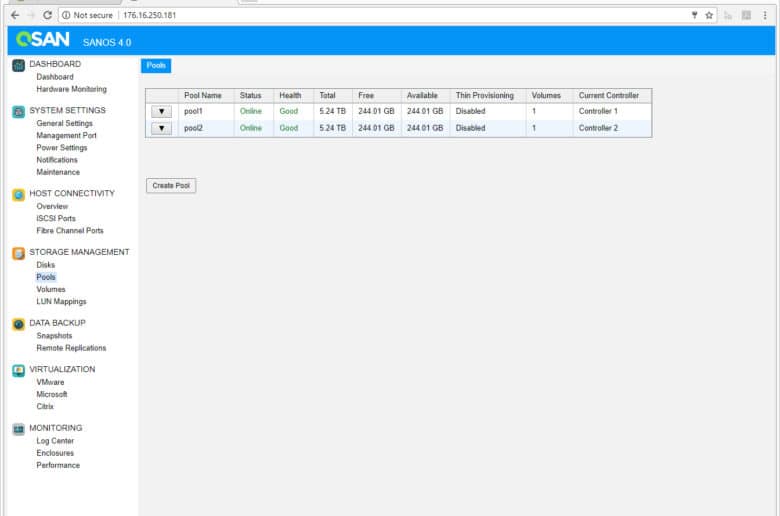
Task: Click the QSAN logo
Action: [x=43, y=39]
